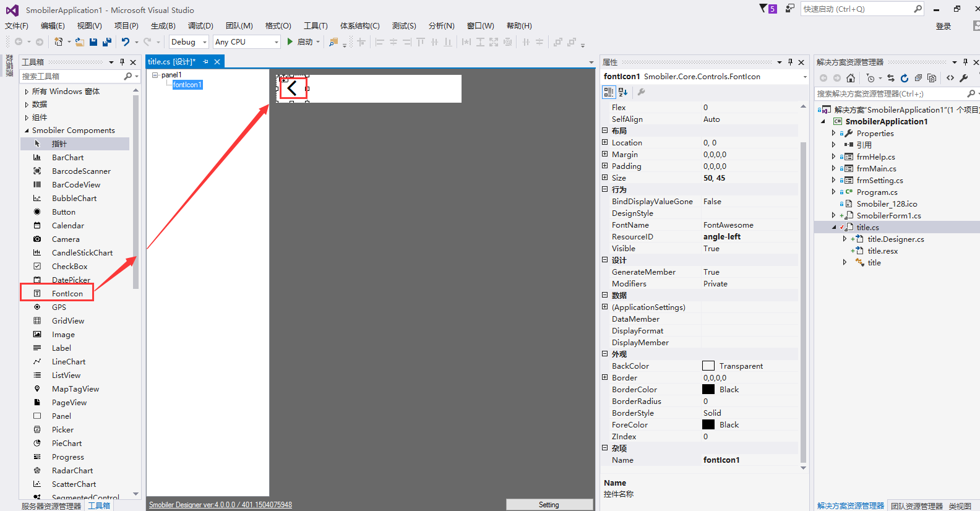Click the BorderColor black swatch
The height and width of the screenshot is (511, 980).
tap(708, 389)
